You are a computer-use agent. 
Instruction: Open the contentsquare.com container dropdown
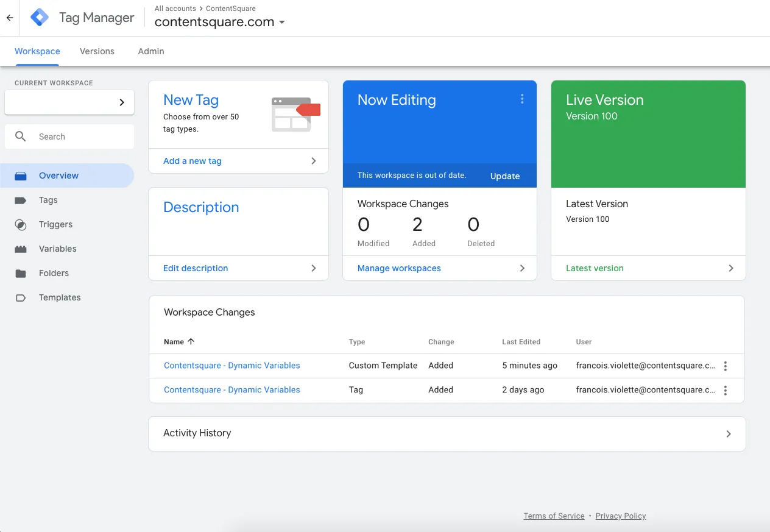click(x=281, y=23)
